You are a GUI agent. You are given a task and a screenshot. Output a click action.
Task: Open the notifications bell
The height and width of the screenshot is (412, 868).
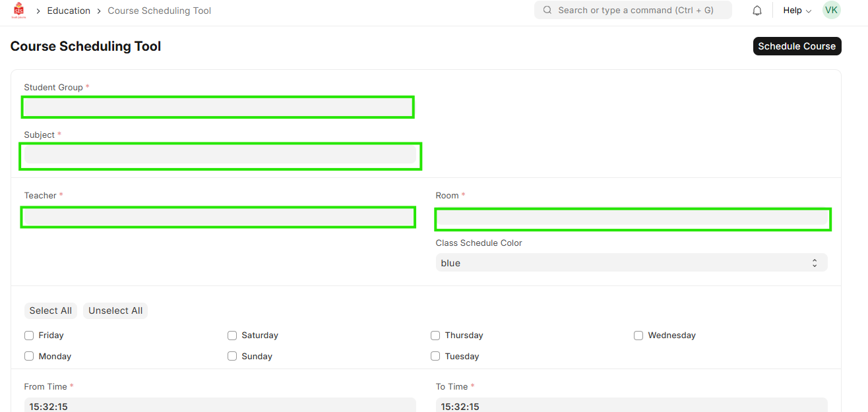757,11
